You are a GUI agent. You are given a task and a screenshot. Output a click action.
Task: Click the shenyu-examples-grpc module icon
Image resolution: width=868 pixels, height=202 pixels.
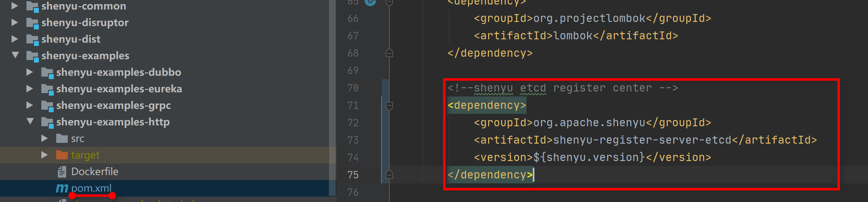click(x=47, y=106)
